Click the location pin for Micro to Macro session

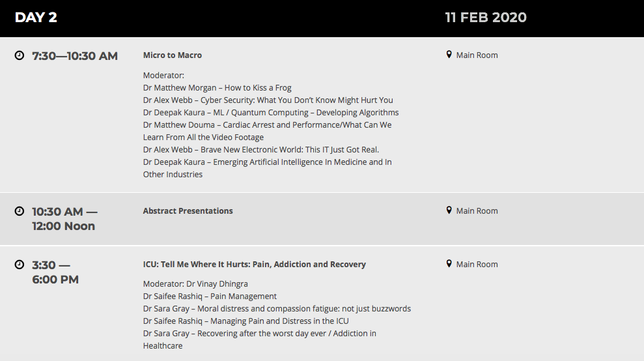click(x=449, y=55)
